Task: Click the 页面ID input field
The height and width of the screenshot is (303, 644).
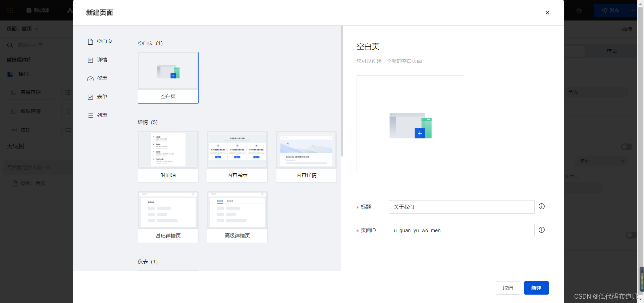Action: click(462, 230)
